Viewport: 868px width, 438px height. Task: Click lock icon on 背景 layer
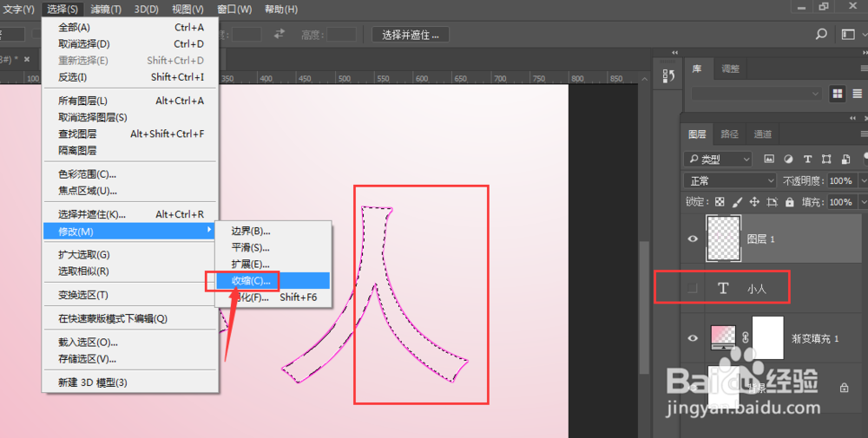tap(844, 388)
